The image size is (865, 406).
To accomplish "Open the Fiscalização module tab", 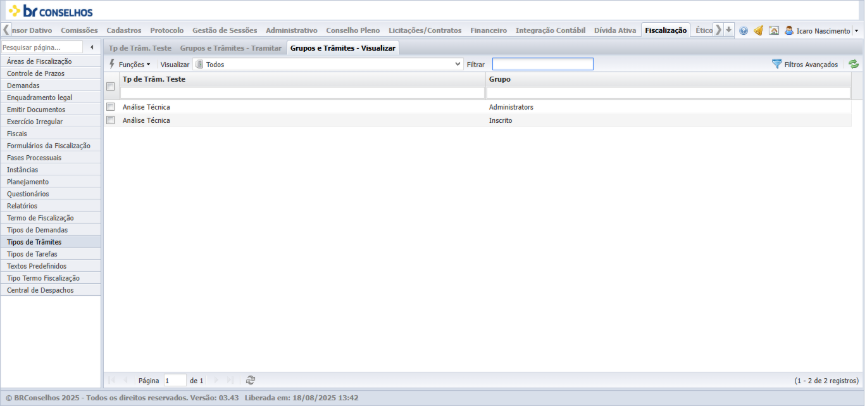I will click(x=666, y=30).
